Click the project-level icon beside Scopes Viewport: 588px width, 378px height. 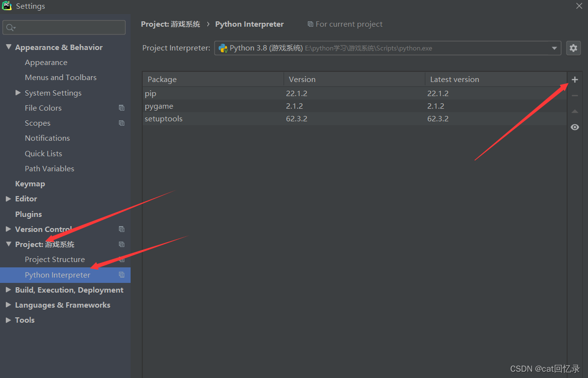[x=121, y=123]
